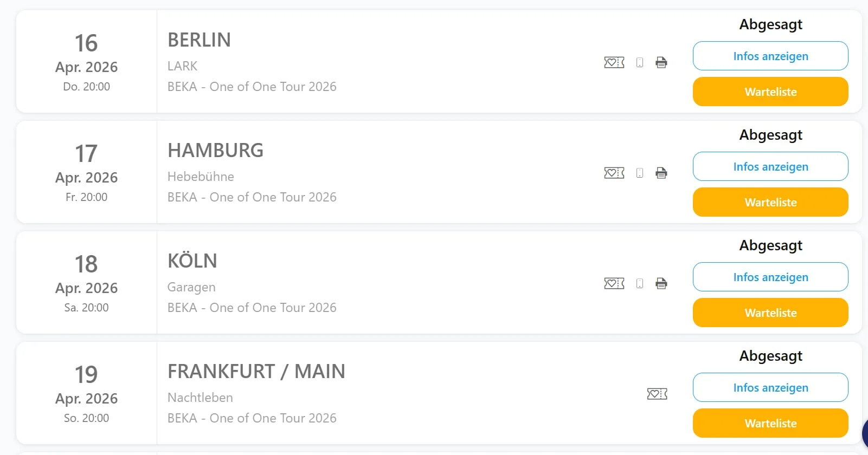Click the heart ticket icon for Berlin
This screenshot has height=455, width=868.
pyautogui.click(x=614, y=62)
